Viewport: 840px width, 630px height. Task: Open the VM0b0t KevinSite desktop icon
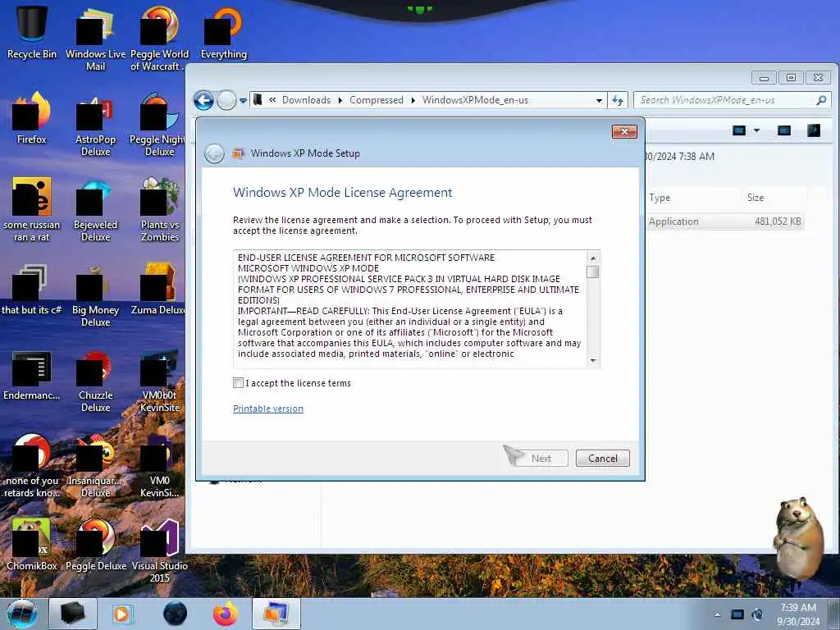160,381
